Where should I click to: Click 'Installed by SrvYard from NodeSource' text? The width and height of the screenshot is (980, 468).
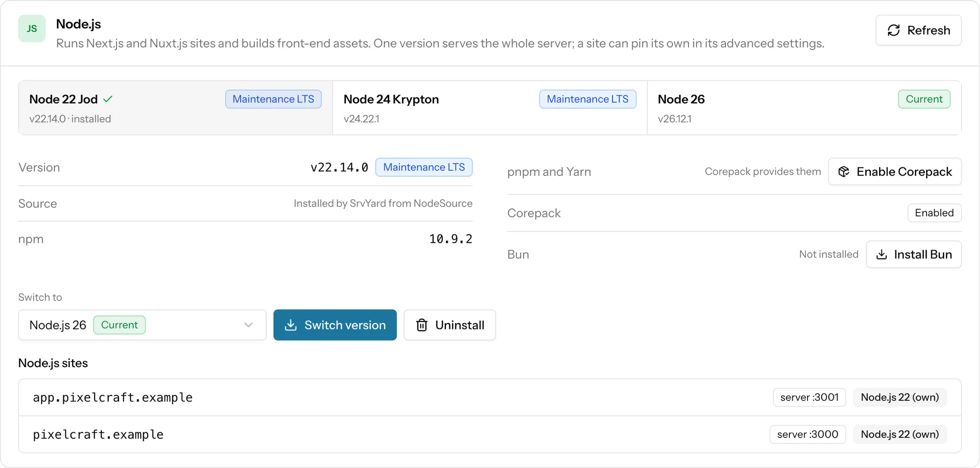tap(383, 203)
